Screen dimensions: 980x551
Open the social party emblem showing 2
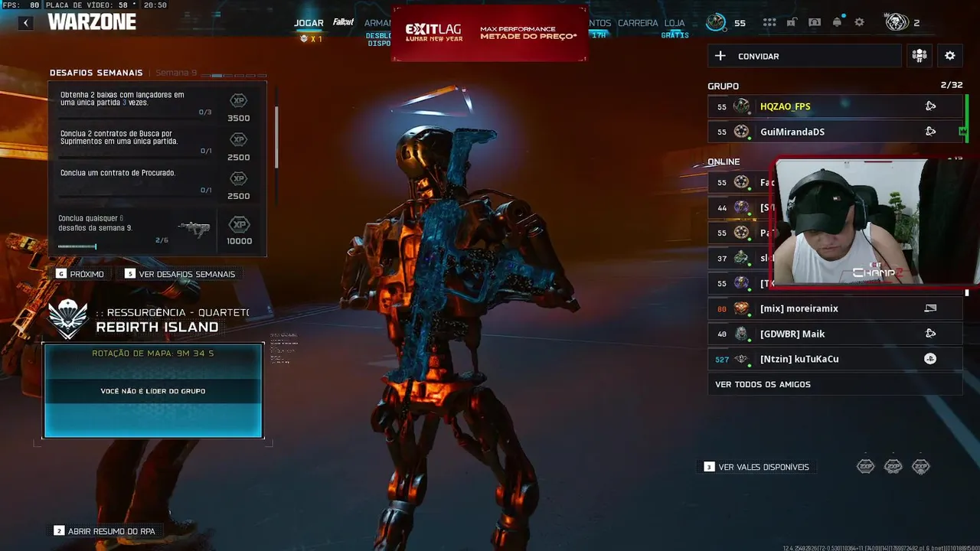[897, 22]
